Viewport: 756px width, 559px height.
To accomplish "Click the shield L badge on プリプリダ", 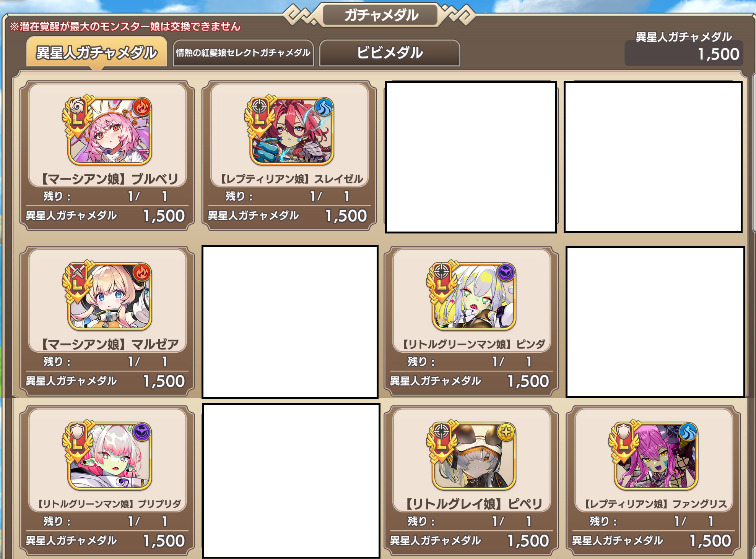I will pos(78,442).
